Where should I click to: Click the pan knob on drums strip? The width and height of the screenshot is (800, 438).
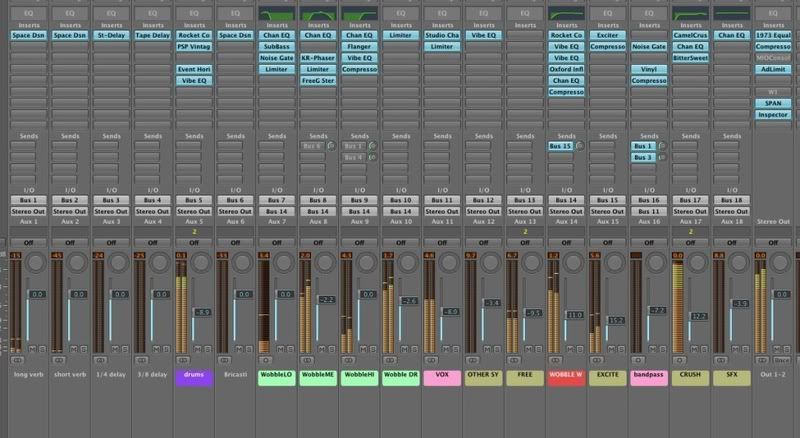tap(201, 262)
